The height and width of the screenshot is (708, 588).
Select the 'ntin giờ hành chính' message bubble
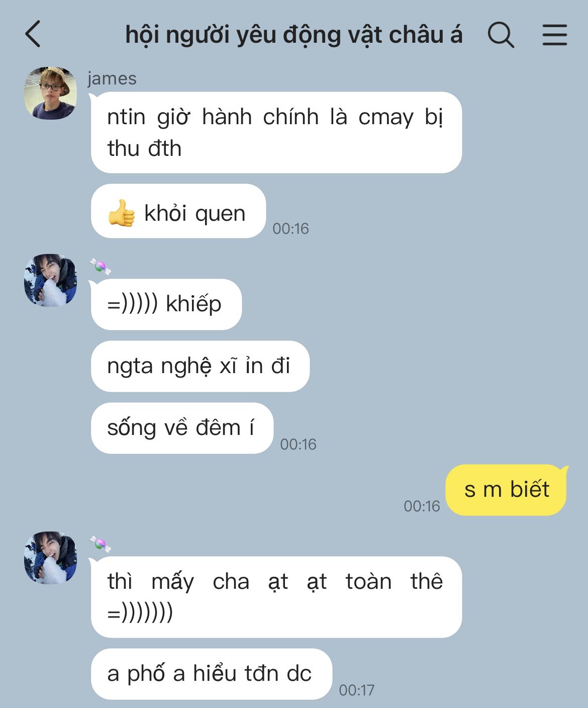pyautogui.click(x=276, y=133)
